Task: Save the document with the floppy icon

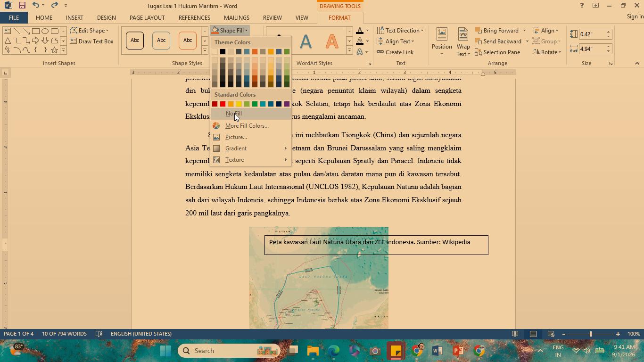Action: (22, 6)
